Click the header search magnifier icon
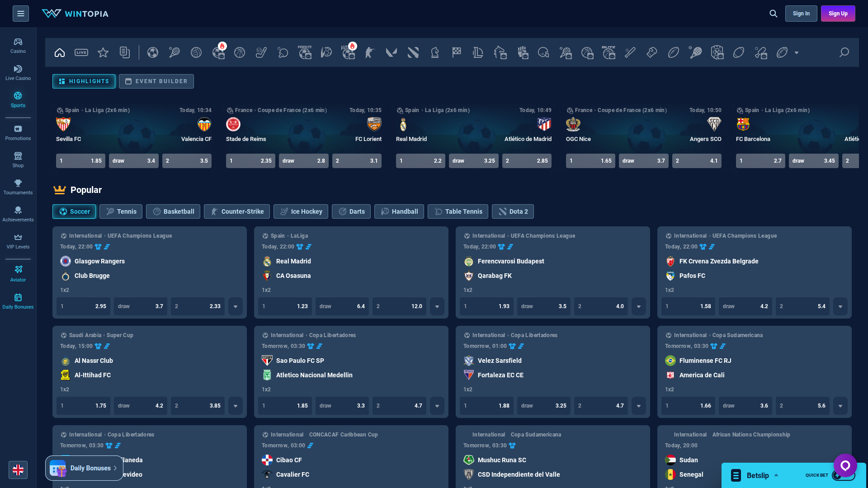Screen dimensions: 868x488 (774, 14)
